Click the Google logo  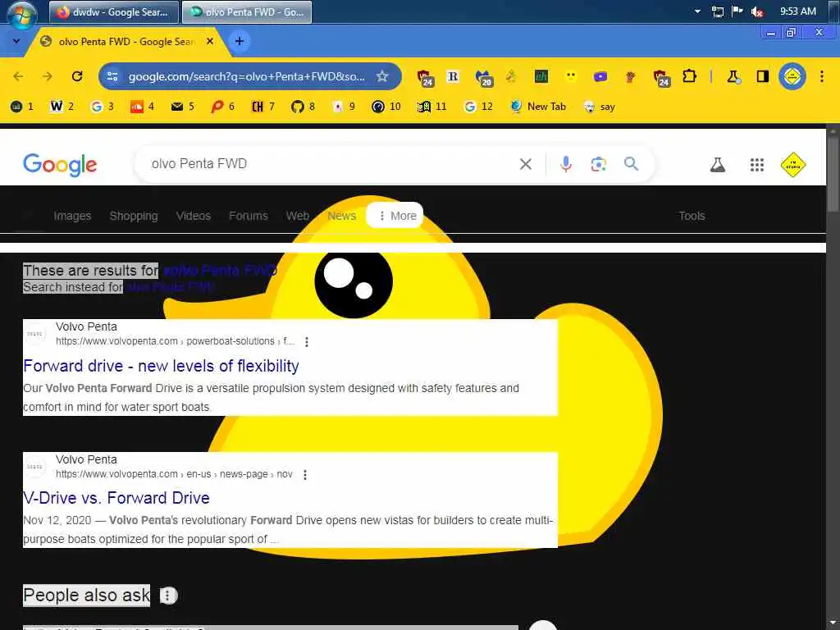(x=60, y=164)
